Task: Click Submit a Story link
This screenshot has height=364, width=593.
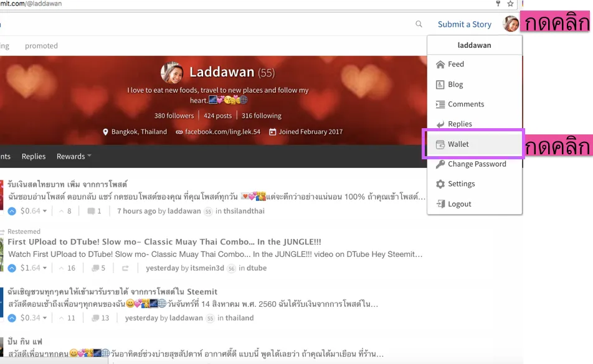Action: coord(465,24)
